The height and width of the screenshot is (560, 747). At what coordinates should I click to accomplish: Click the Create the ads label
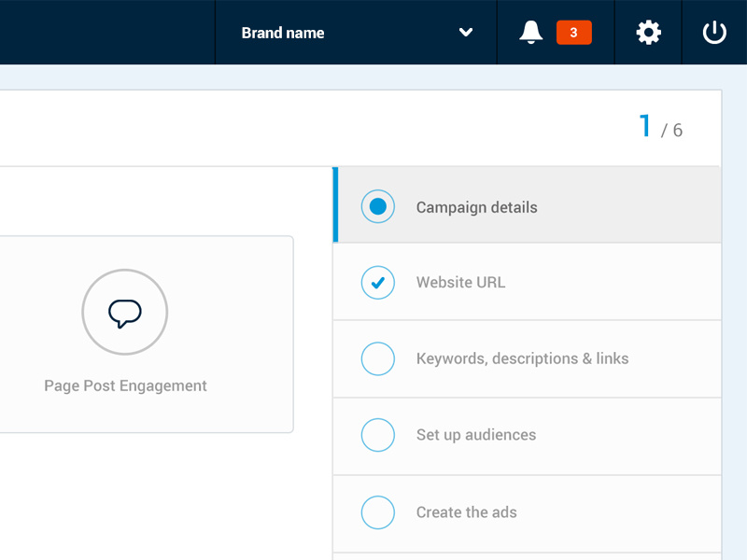[x=466, y=512]
